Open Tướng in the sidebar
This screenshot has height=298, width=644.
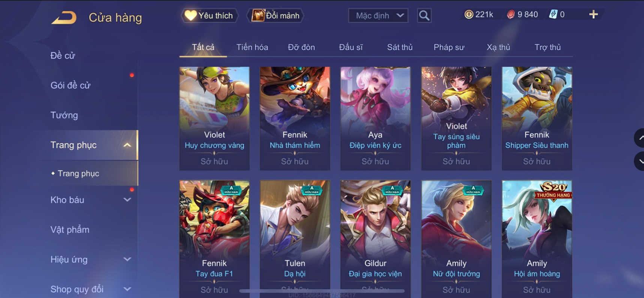pos(64,115)
